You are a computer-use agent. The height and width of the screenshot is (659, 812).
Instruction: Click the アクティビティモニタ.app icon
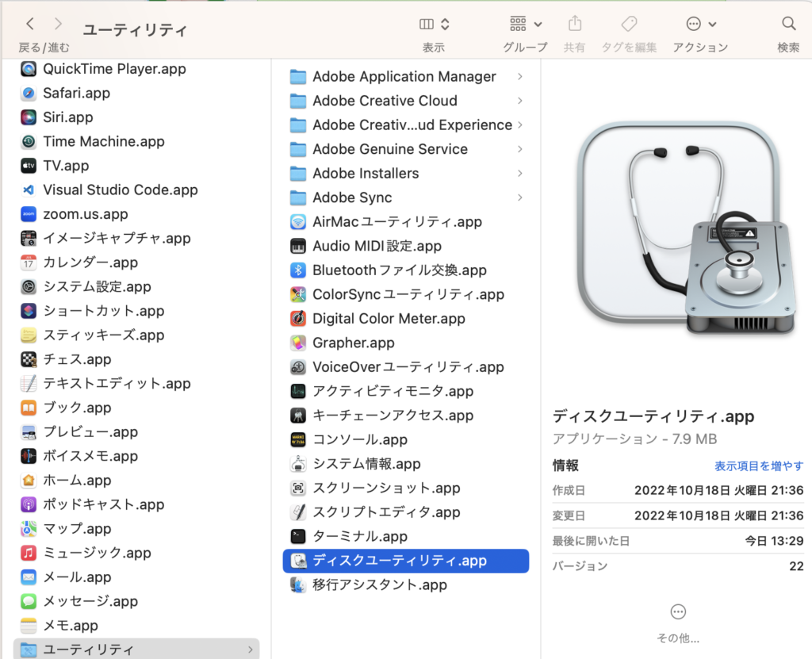(298, 391)
